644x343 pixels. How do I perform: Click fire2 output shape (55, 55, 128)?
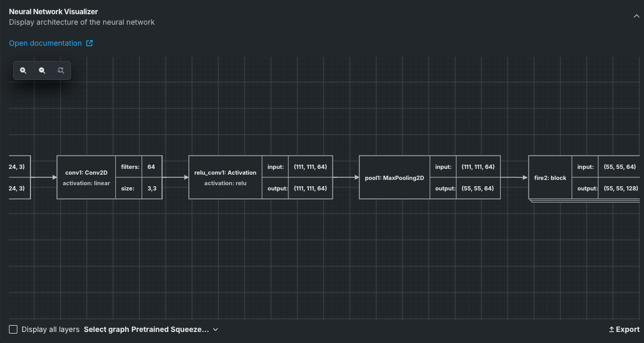pyautogui.click(x=620, y=188)
